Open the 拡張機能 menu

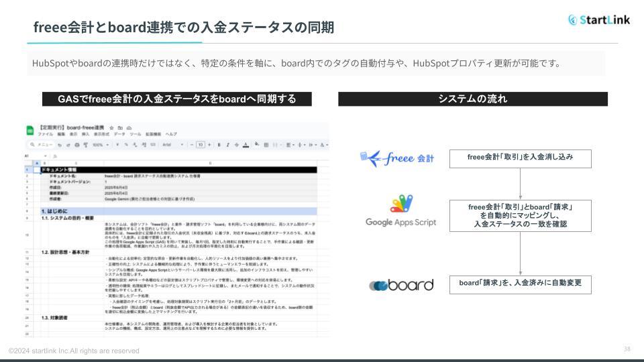(x=153, y=134)
